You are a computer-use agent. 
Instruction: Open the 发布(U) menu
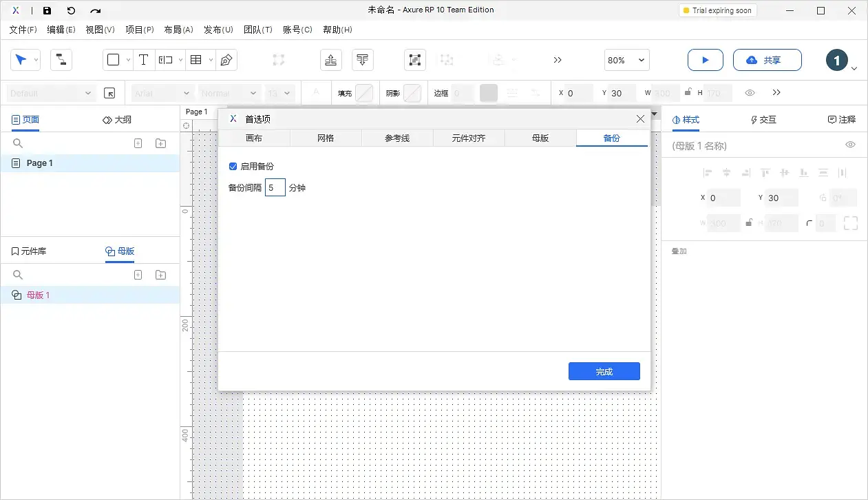click(x=218, y=30)
